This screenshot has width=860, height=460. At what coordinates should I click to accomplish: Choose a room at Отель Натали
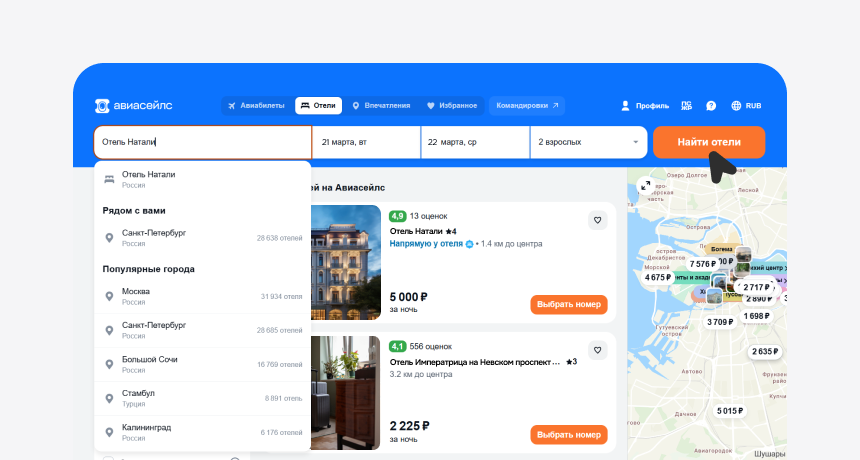pyautogui.click(x=568, y=305)
